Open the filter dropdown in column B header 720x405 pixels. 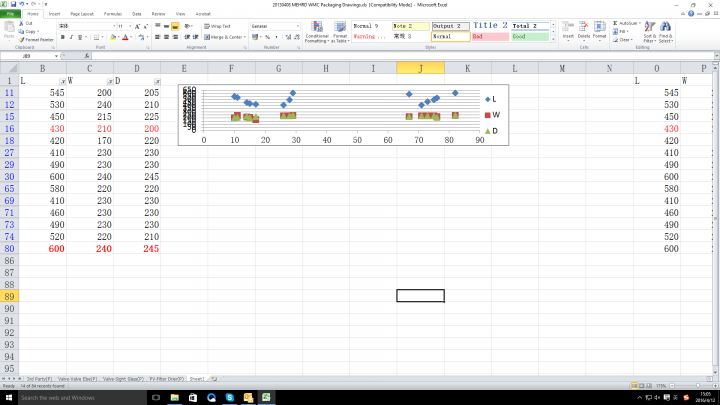coord(62,79)
